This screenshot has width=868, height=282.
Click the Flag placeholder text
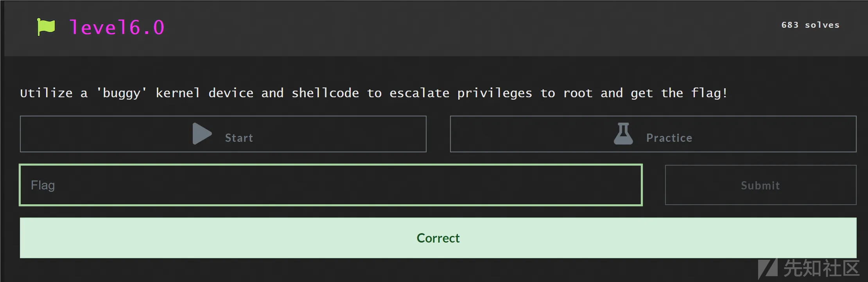pos(43,185)
